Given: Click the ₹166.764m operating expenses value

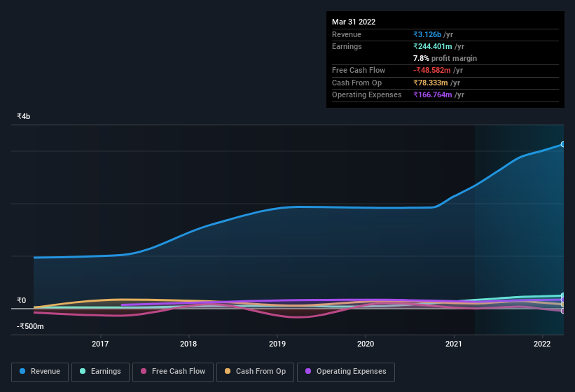Looking at the screenshot, I should [433, 94].
